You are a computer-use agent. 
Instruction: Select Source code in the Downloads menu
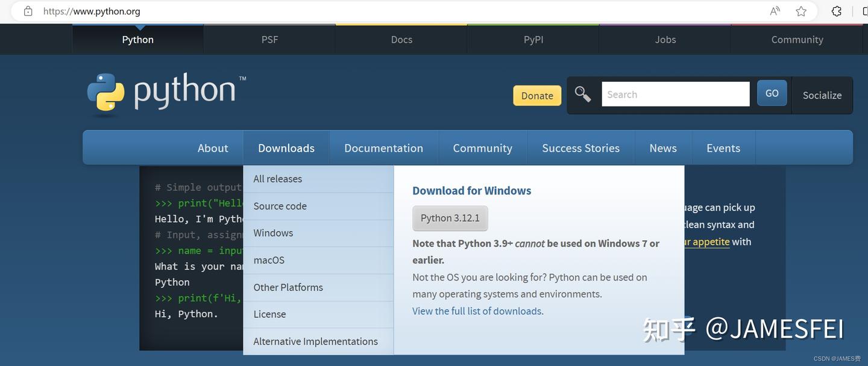coord(280,206)
